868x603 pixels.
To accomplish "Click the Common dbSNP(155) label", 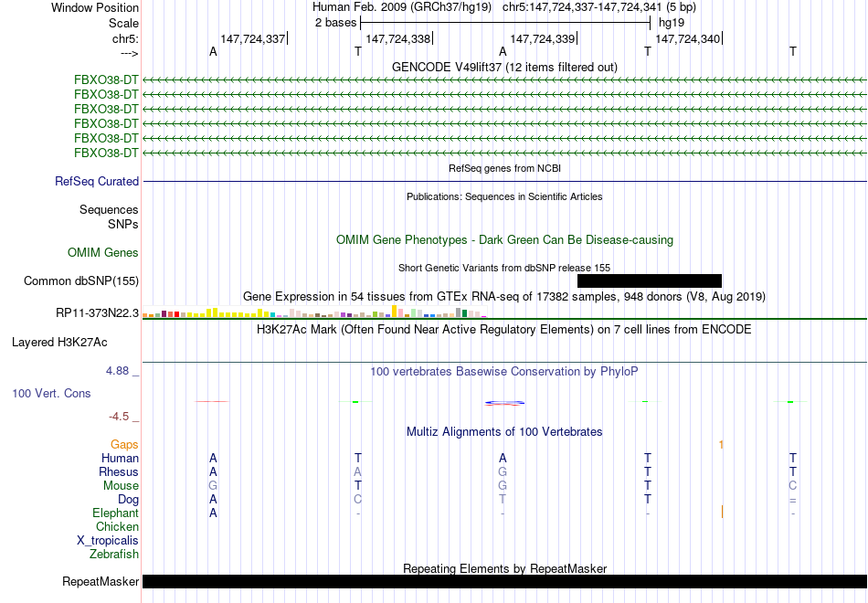I will [x=81, y=280].
